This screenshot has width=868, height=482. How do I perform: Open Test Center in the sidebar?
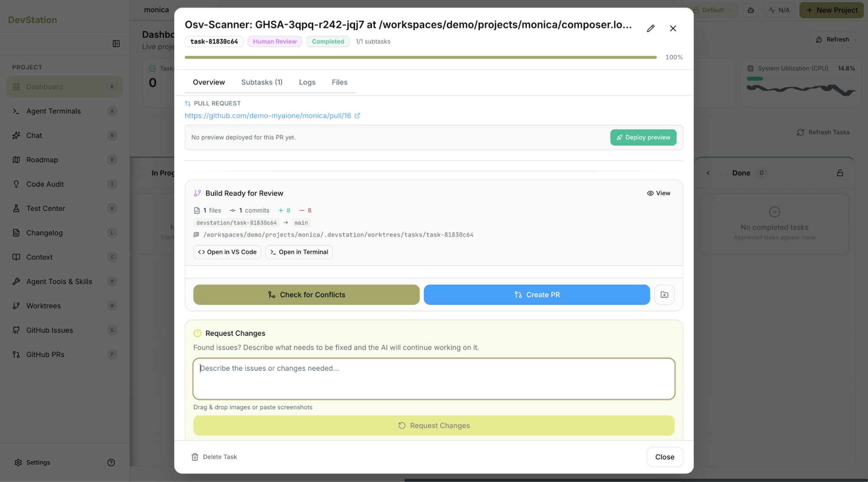64,208
